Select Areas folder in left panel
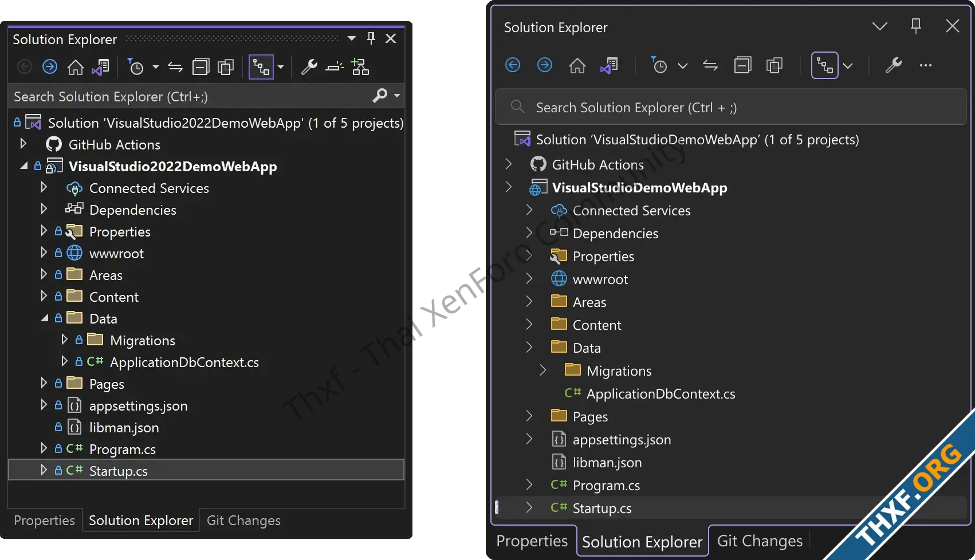The width and height of the screenshot is (975, 560). (106, 275)
